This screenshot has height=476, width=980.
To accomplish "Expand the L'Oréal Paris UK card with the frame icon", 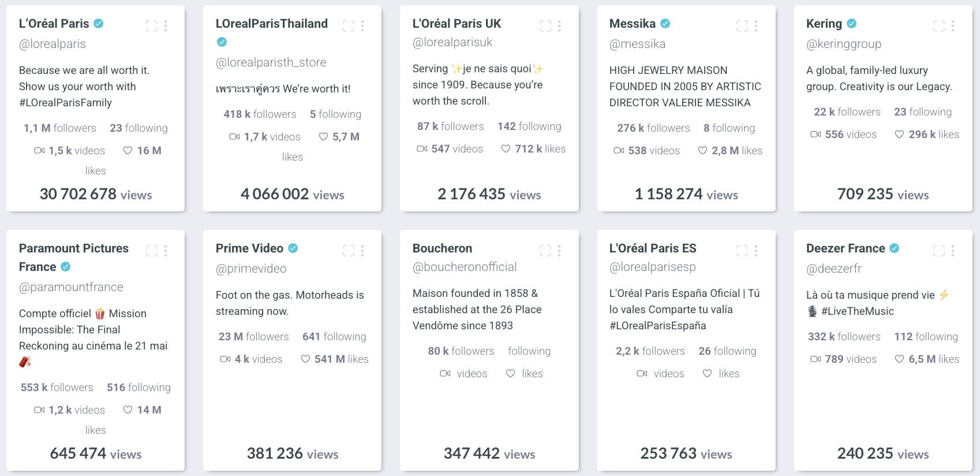I will click(545, 26).
